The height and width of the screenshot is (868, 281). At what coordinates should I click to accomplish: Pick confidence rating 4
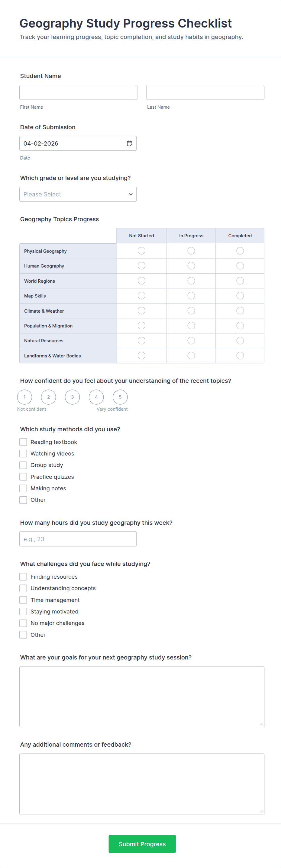pos(96,397)
